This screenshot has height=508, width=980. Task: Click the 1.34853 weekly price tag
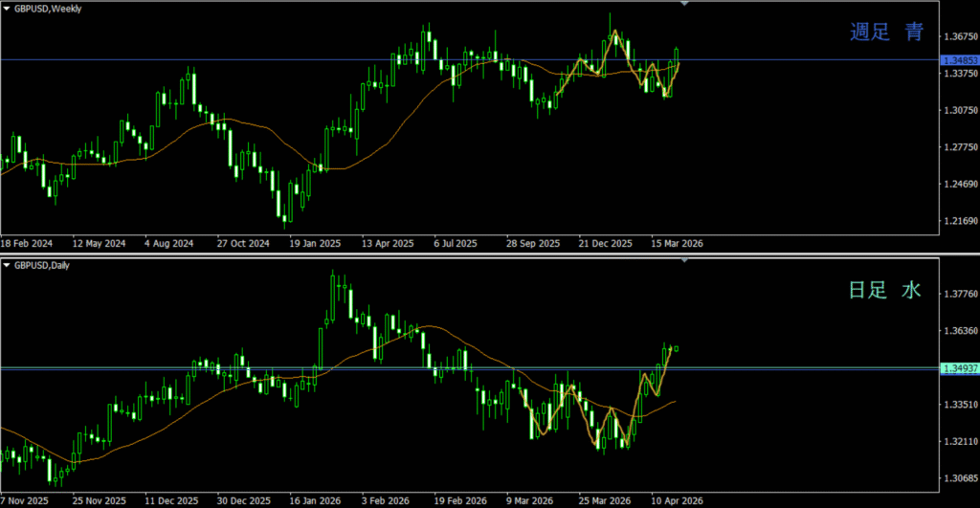pos(959,60)
